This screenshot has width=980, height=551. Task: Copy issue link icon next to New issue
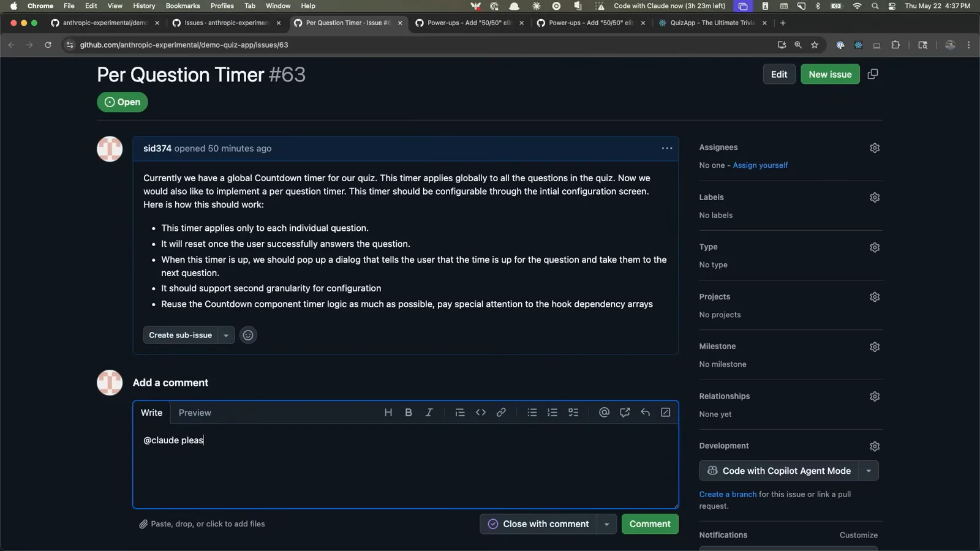[x=873, y=74]
